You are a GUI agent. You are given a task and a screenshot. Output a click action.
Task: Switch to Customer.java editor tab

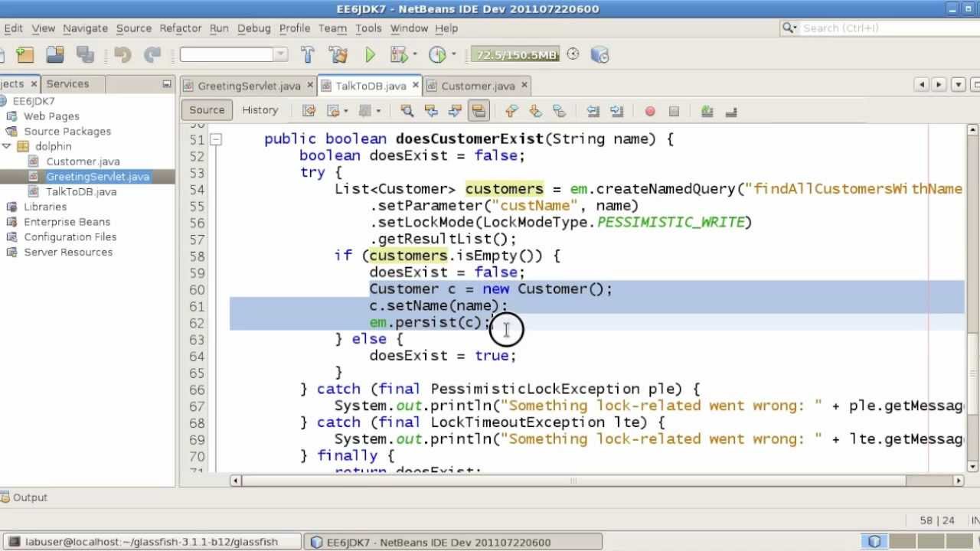coord(477,86)
